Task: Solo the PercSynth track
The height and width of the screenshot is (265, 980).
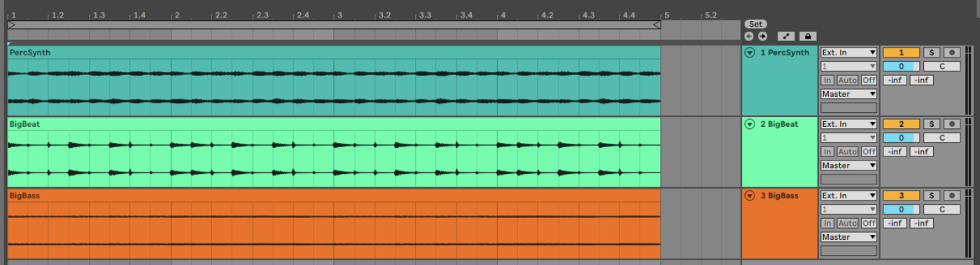Action: [932, 53]
